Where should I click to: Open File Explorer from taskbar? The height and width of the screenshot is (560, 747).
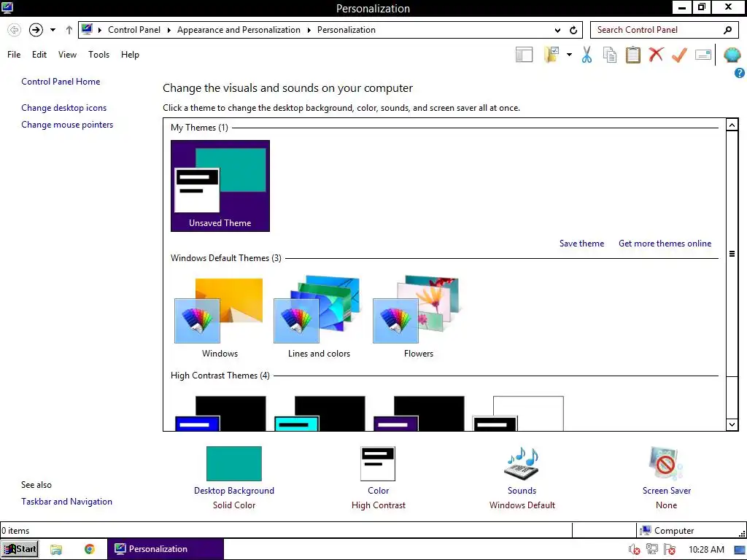click(56, 549)
